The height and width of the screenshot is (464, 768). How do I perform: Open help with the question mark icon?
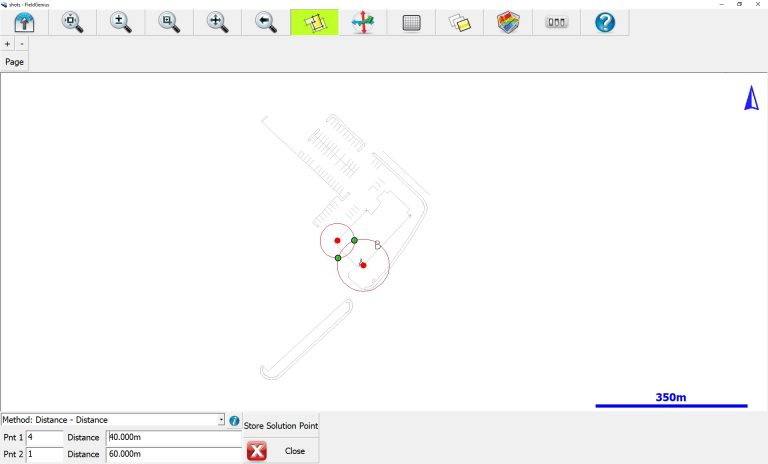click(x=604, y=22)
